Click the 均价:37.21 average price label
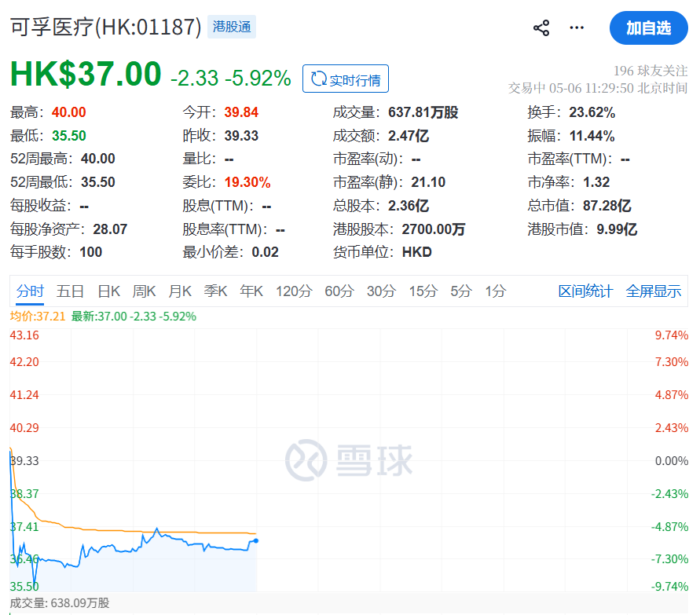700x615 pixels. [x=38, y=317]
